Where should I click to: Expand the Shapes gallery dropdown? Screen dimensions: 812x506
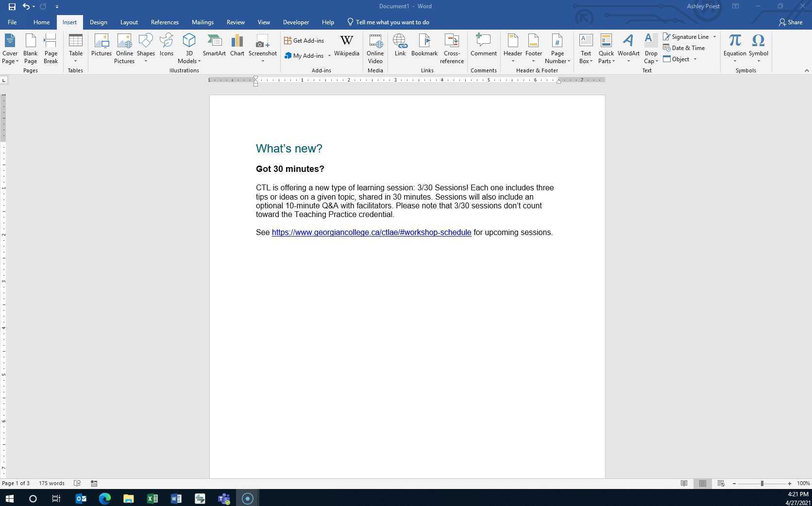146,61
